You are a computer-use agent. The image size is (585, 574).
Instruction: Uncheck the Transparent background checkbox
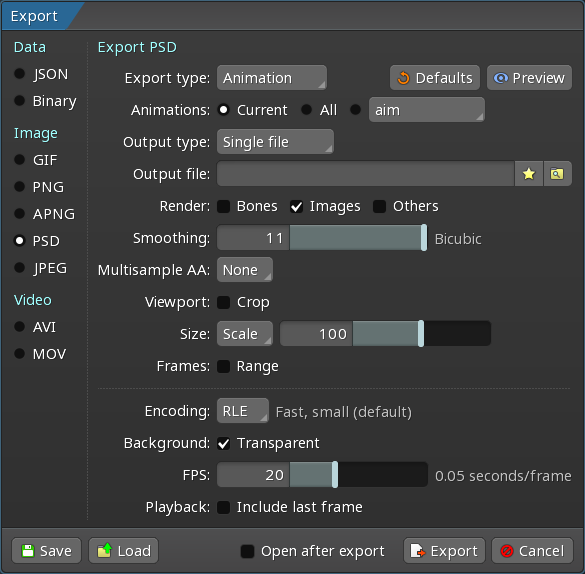pos(223,443)
